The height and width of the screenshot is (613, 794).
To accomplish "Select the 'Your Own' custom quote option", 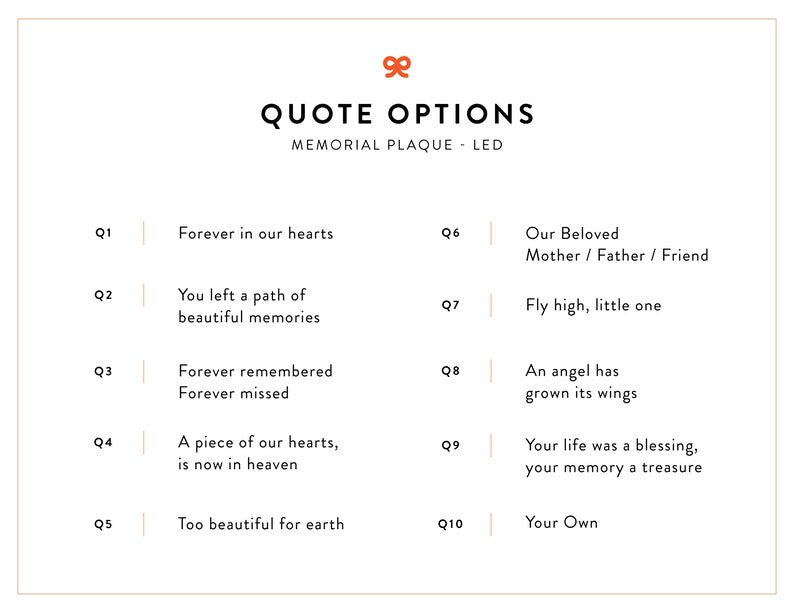I will tap(561, 522).
